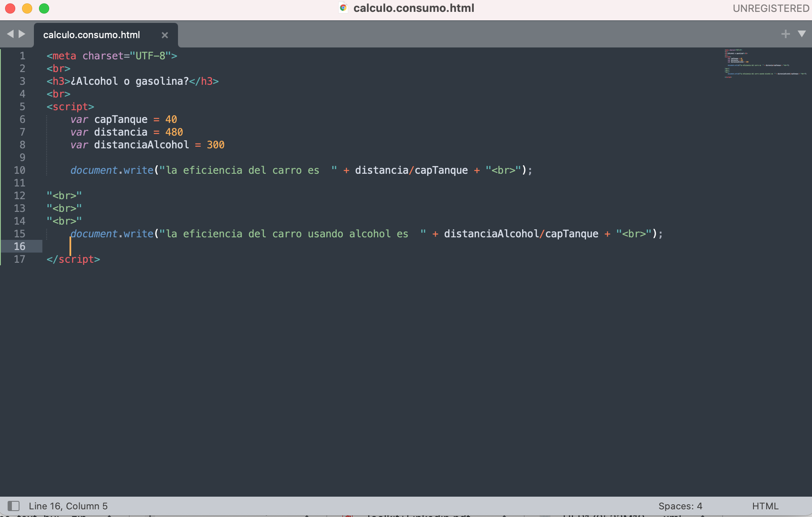This screenshot has width=812, height=517.
Task: Click the "<br>" string on line 14
Action: click(64, 221)
